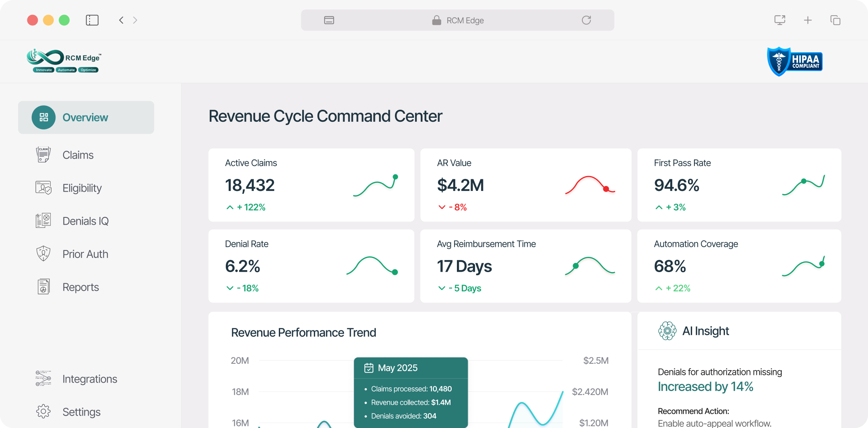Click the Prior Auth shield icon
868x428 pixels.
point(43,254)
